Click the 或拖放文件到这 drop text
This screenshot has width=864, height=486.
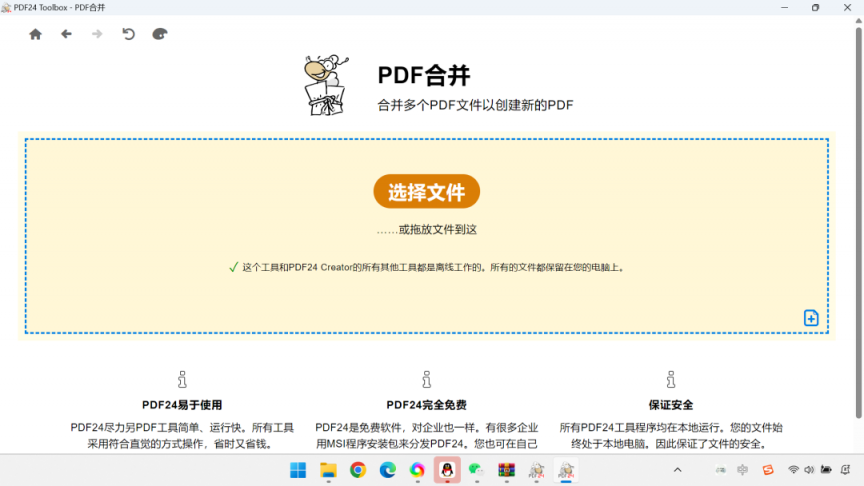427,230
